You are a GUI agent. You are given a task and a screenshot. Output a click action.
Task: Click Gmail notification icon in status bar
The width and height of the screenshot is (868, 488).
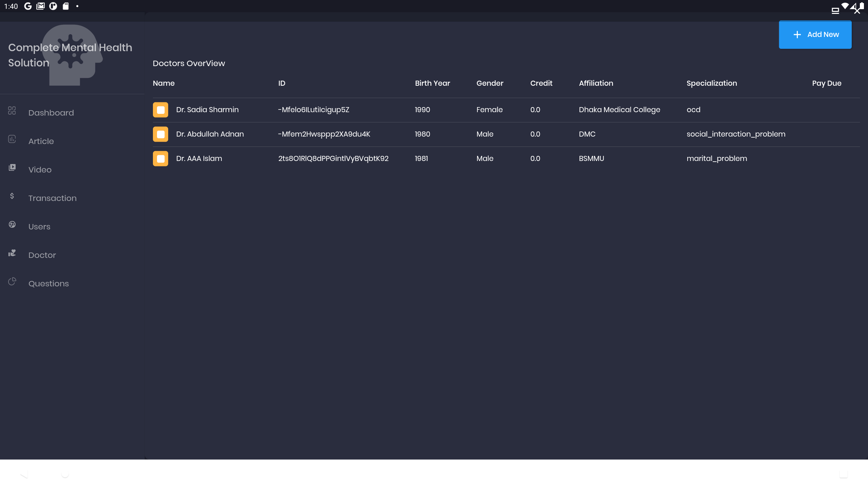coord(40,6)
